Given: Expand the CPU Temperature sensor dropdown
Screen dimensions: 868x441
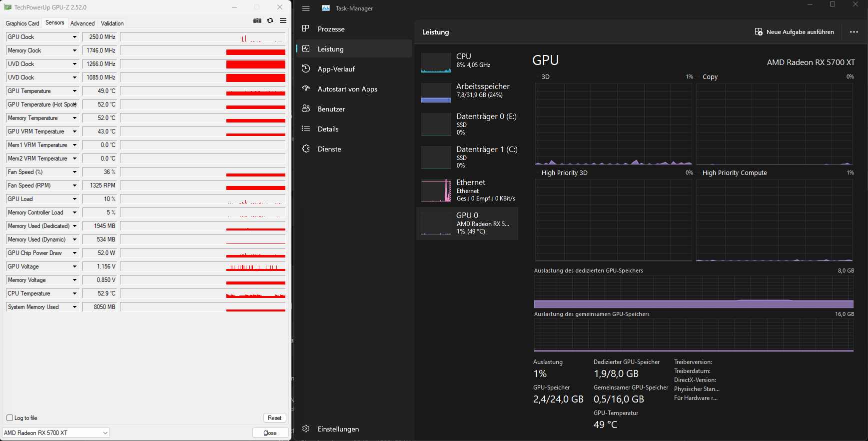Looking at the screenshot, I should 75,293.
